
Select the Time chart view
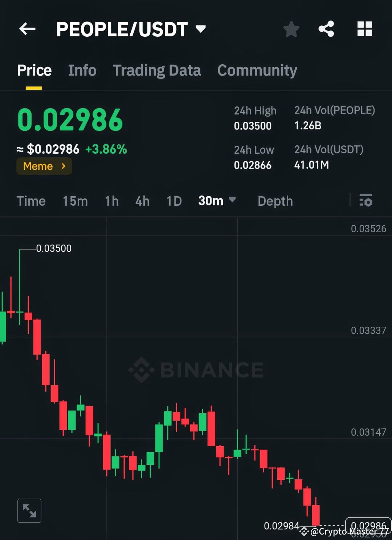pyautogui.click(x=31, y=201)
